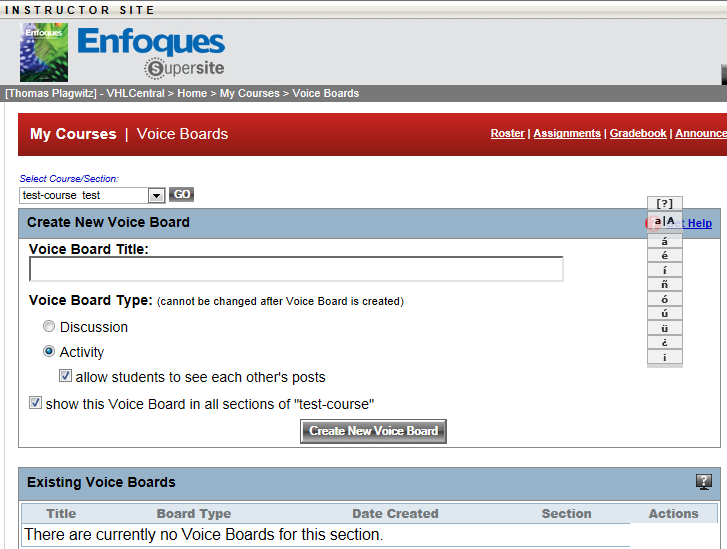Screen dimensions: 727x549
Task: Toggle the a|A case switch button
Action: (665, 221)
